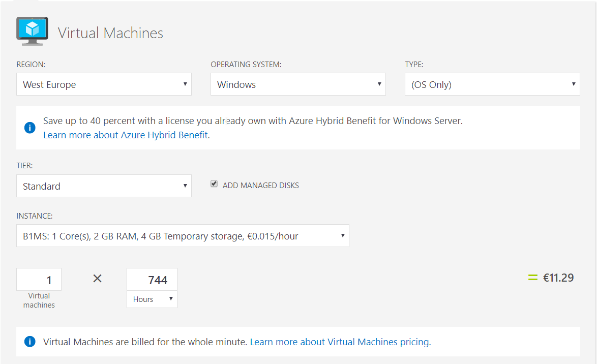The image size is (597, 364).
Task: Click the info icon beside Azure Hybrid Benefit
Action: pyautogui.click(x=30, y=128)
